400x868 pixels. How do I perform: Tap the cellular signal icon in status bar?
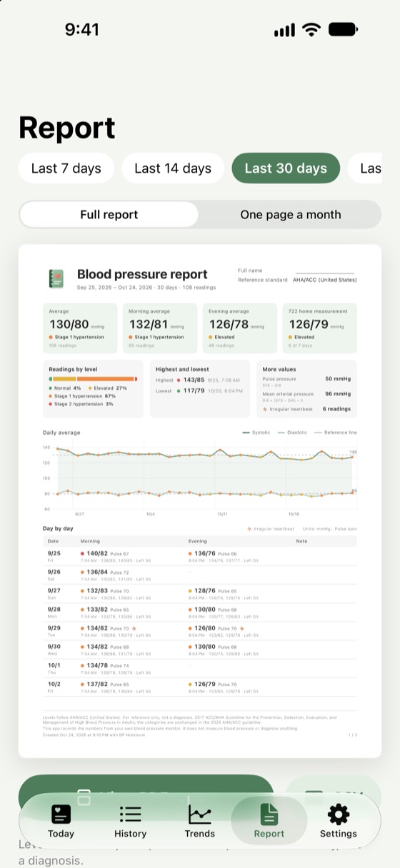pyautogui.click(x=284, y=30)
